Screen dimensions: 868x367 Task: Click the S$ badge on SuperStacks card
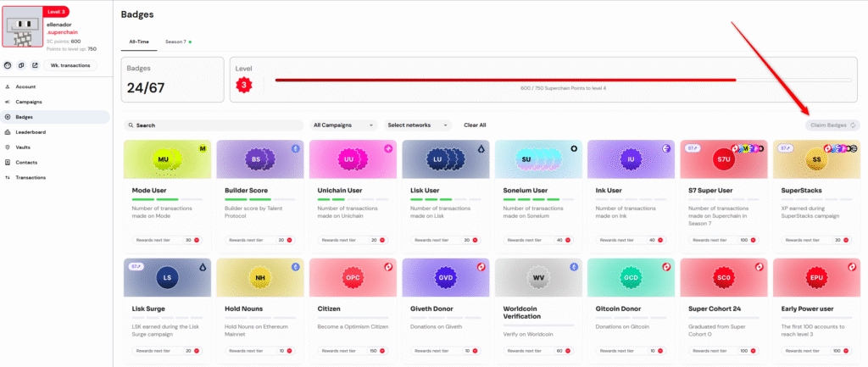[x=816, y=159]
